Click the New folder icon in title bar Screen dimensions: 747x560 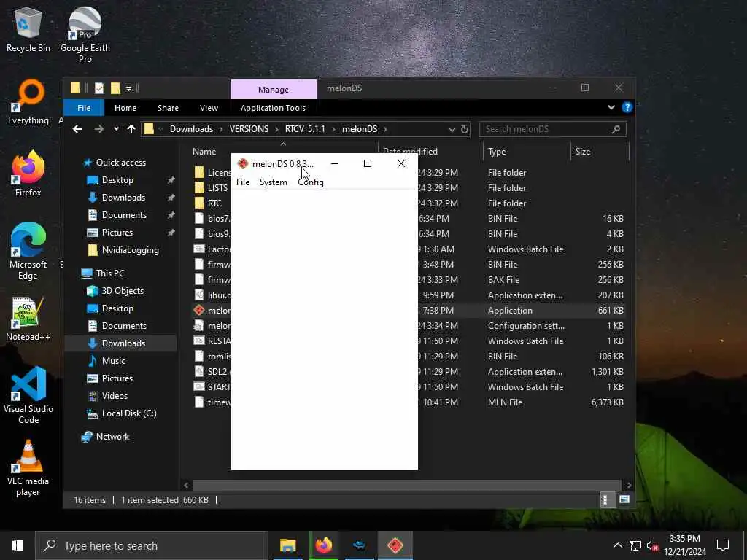[x=115, y=88]
